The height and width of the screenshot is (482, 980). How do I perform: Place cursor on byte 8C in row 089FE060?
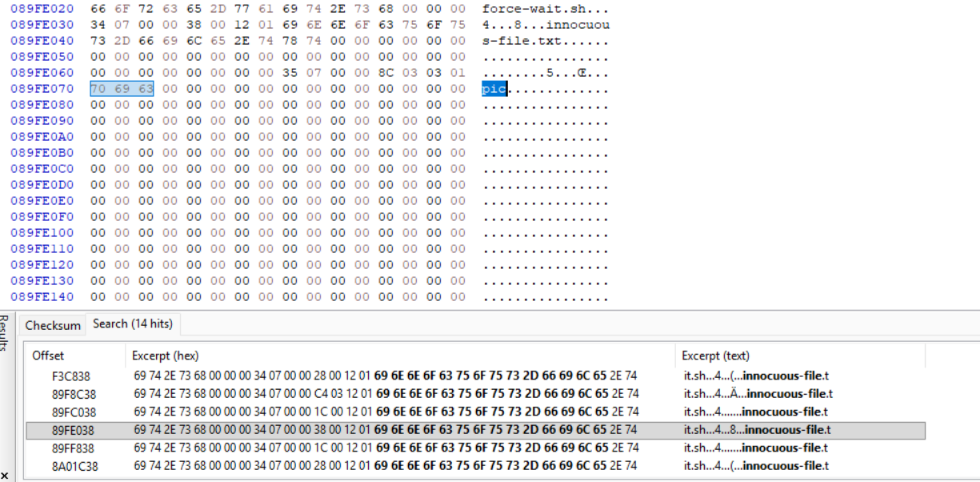pyautogui.click(x=386, y=73)
